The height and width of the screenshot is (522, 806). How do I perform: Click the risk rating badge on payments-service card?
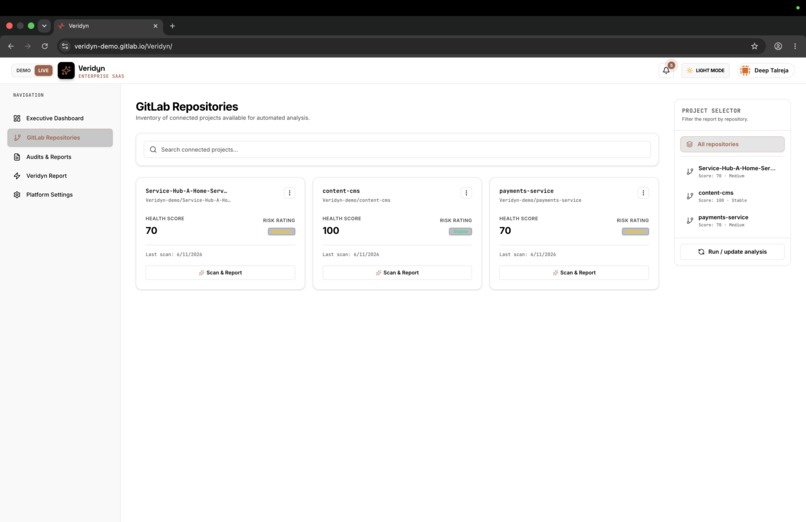pyautogui.click(x=635, y=232)
